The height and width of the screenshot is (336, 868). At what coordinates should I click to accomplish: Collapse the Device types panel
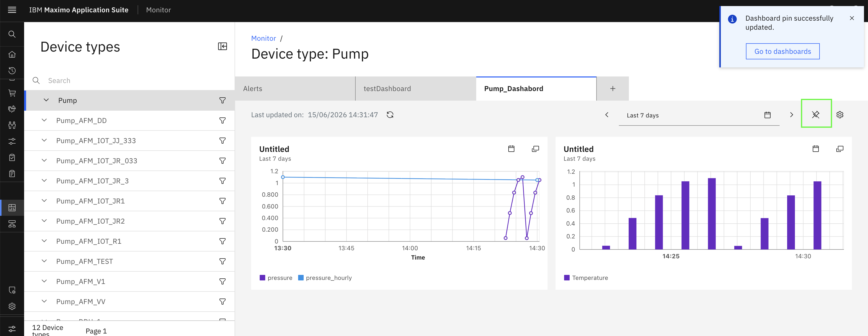coord(222,46)
